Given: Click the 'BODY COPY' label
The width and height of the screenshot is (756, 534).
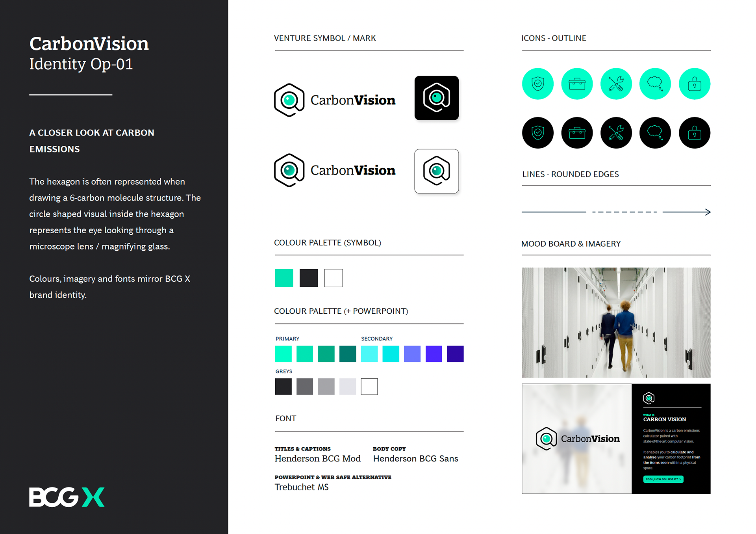Looking at the screenshot, I should tap(389, 449).
